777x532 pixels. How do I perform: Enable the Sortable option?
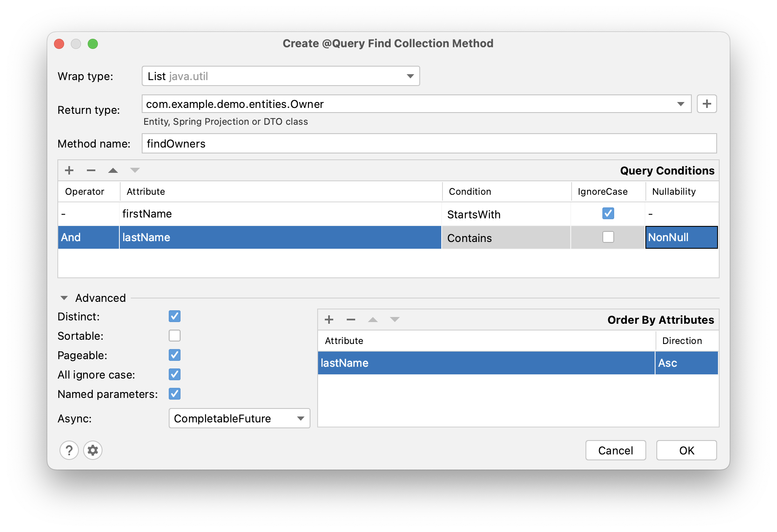point(174,336)
